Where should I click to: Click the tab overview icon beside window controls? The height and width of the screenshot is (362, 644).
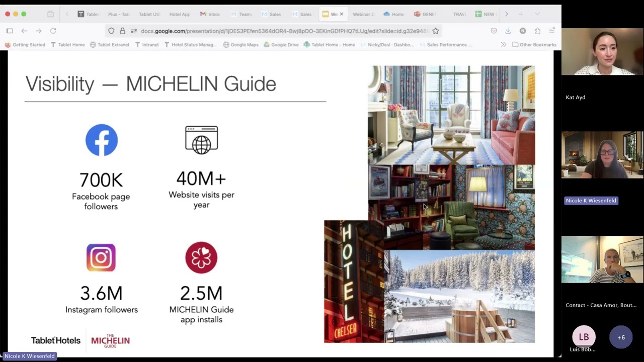[x=50, y=14]
